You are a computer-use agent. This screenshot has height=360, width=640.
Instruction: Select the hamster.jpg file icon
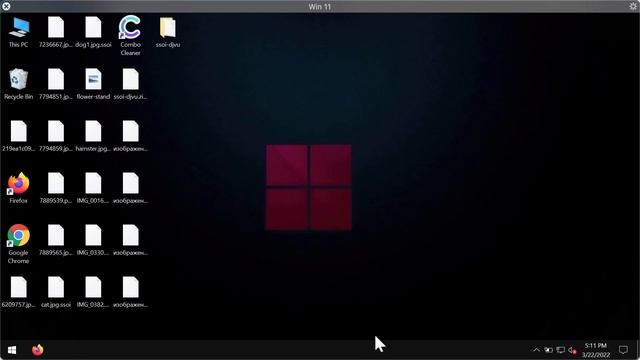(93, 136)
